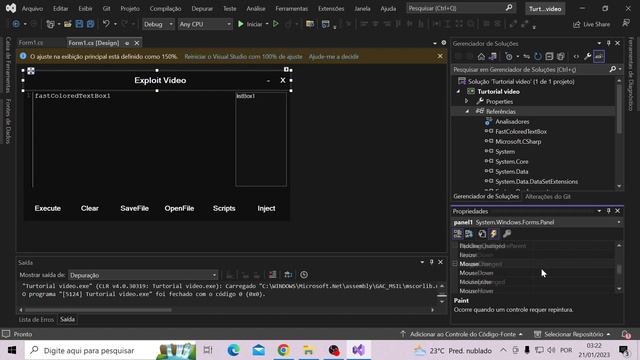Collapse the Referências tree node
The image size is (640, 360).
click(x=467, y=111)
